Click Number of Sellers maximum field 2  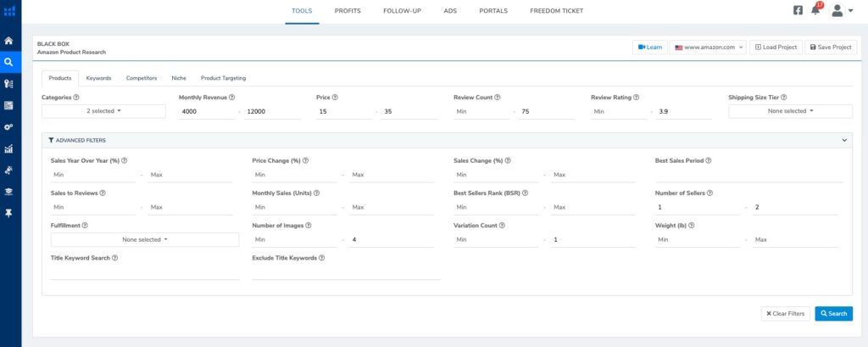[794, 207]
